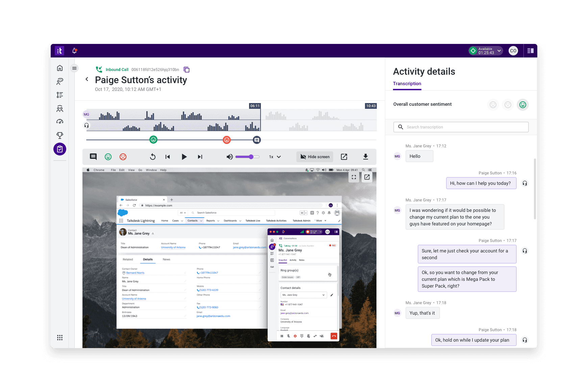Viewport: 588px width, 392px height.
Task: Open the Home item in sidebar
Action: point(60,68)
